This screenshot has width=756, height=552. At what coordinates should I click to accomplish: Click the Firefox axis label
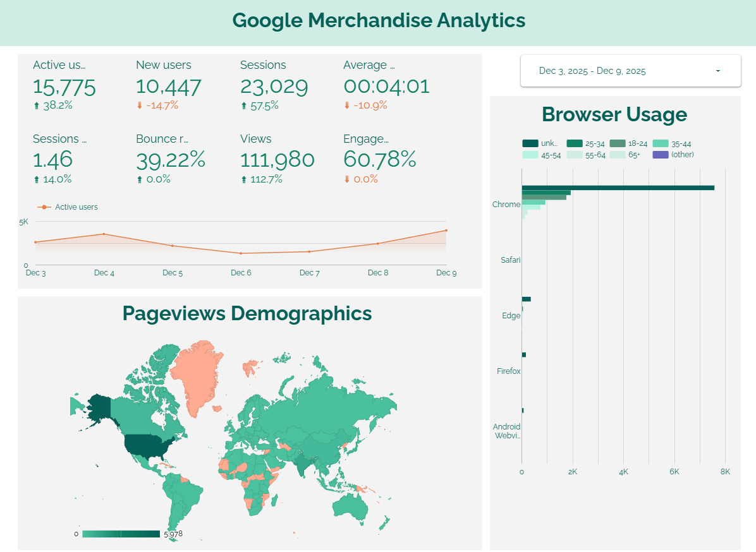point(509,371)
